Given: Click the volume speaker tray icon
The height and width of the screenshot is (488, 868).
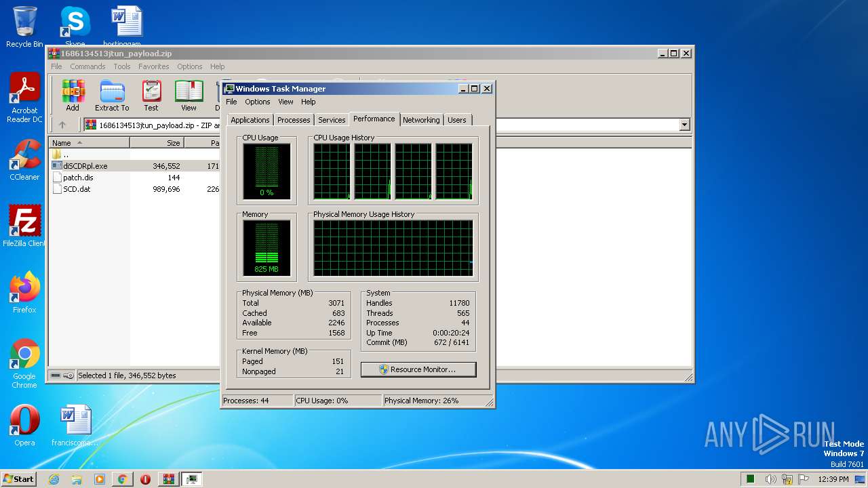Looking at the screenshot, I should click(x=770, y=479).
